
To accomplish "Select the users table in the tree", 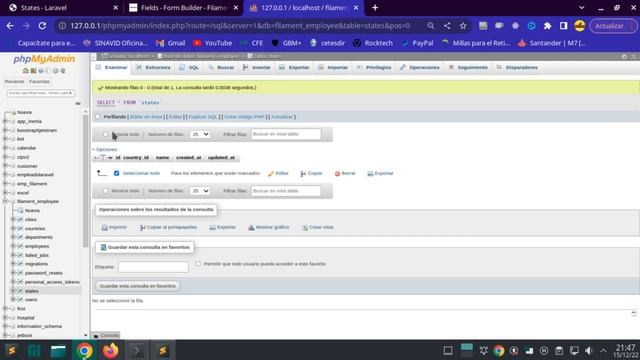I will [x=31, y=300].
